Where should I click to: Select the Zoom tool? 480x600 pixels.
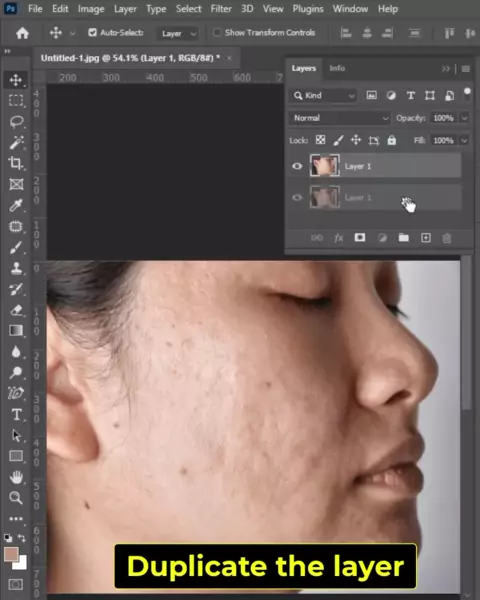[16, 497]
